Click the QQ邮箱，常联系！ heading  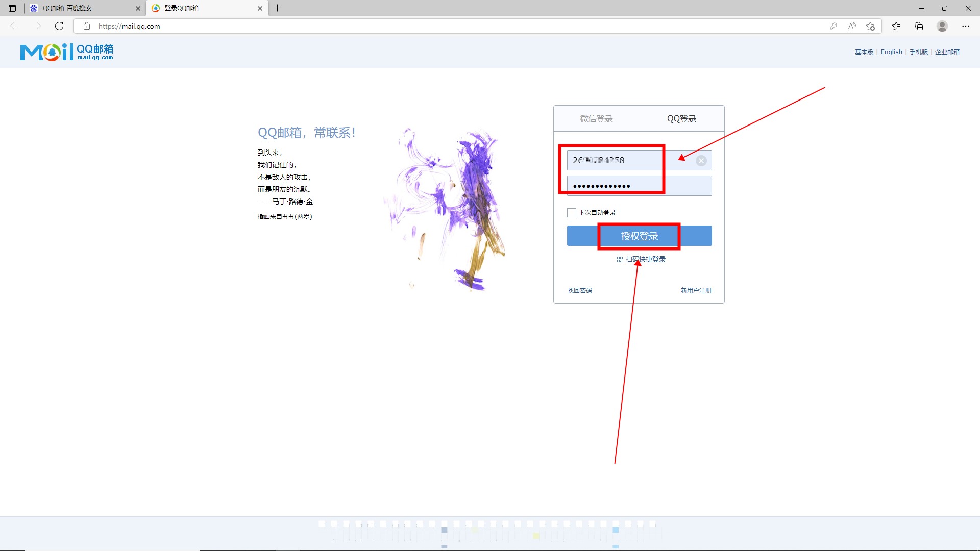tap(307, 133)
